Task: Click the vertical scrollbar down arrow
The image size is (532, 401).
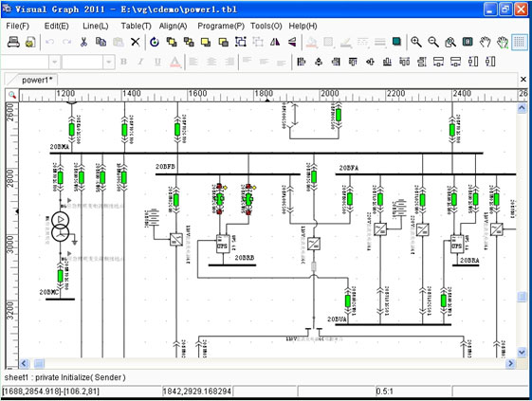Action: (522, 352)
